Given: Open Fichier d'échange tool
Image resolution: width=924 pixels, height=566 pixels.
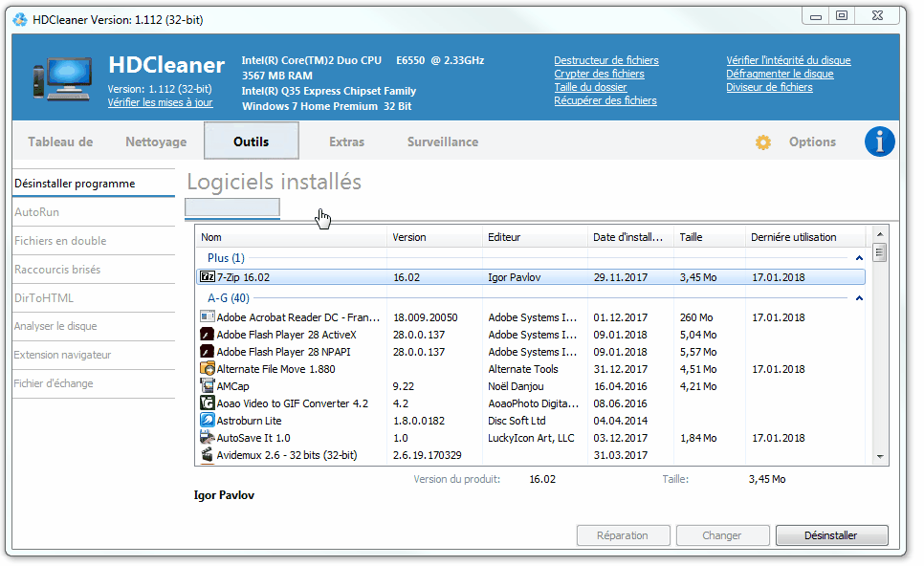Looking at the screenshot, I should (x=94, y=383).
